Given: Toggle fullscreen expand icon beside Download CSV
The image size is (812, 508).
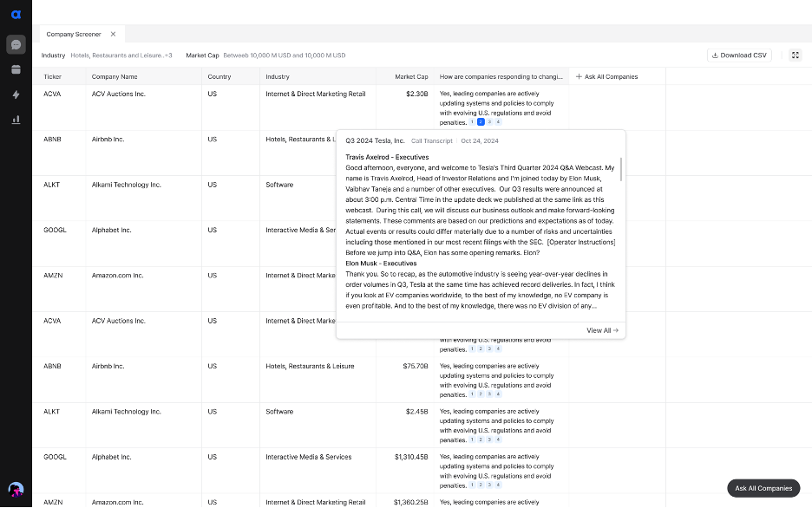Looking at the screenshot, I should point(796,55).
